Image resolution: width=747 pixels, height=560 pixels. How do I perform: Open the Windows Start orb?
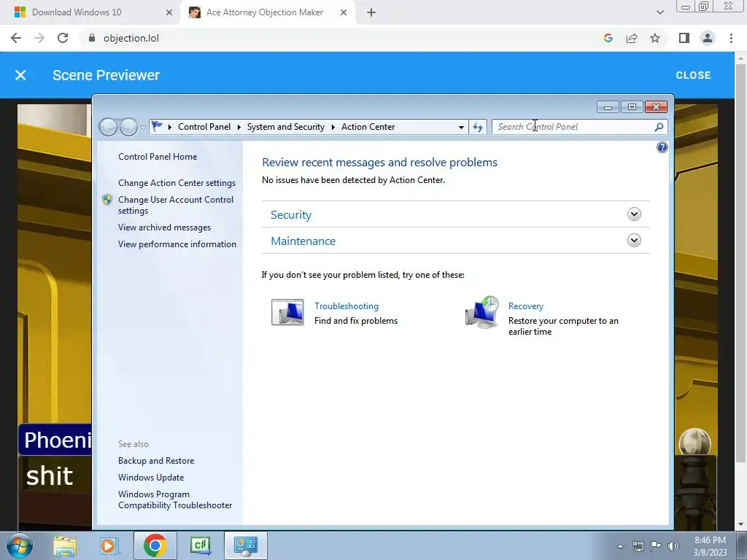click(x=20, y=545)
